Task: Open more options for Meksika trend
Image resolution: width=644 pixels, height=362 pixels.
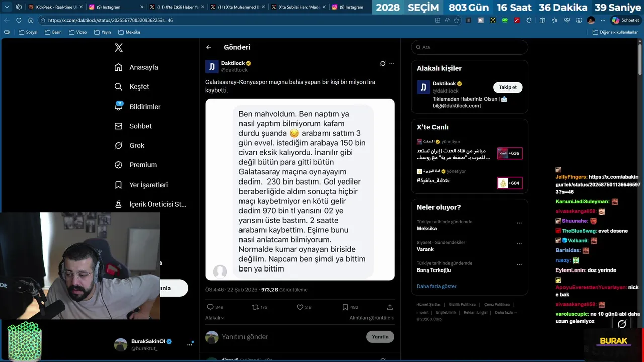Action: (x=519, y=223)
